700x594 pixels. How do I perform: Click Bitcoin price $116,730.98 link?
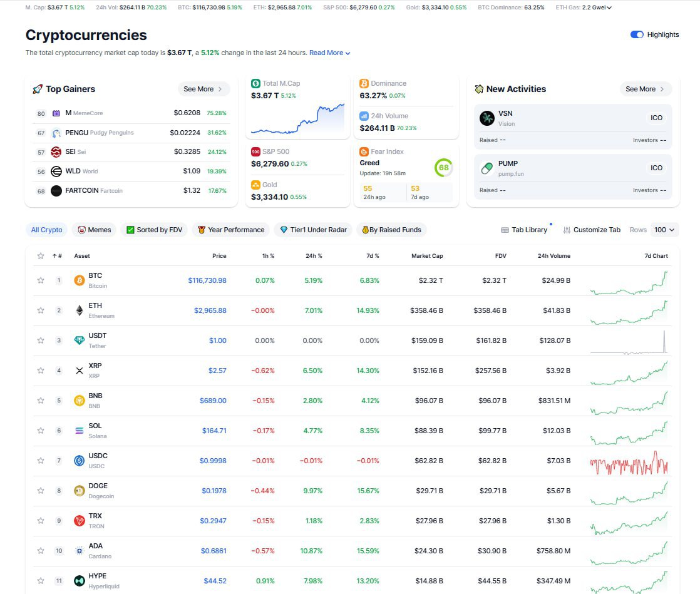(207, 280)
